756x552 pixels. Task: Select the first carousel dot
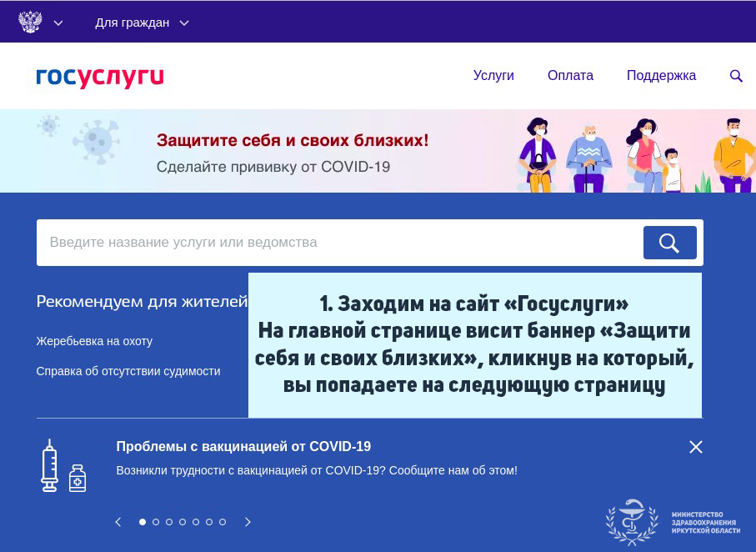(143, 522)
